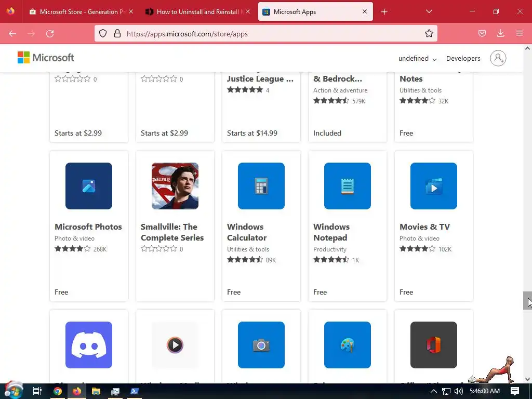Open the notification center icon
This screenshot has width=532, height=399.
pos(515,391)
